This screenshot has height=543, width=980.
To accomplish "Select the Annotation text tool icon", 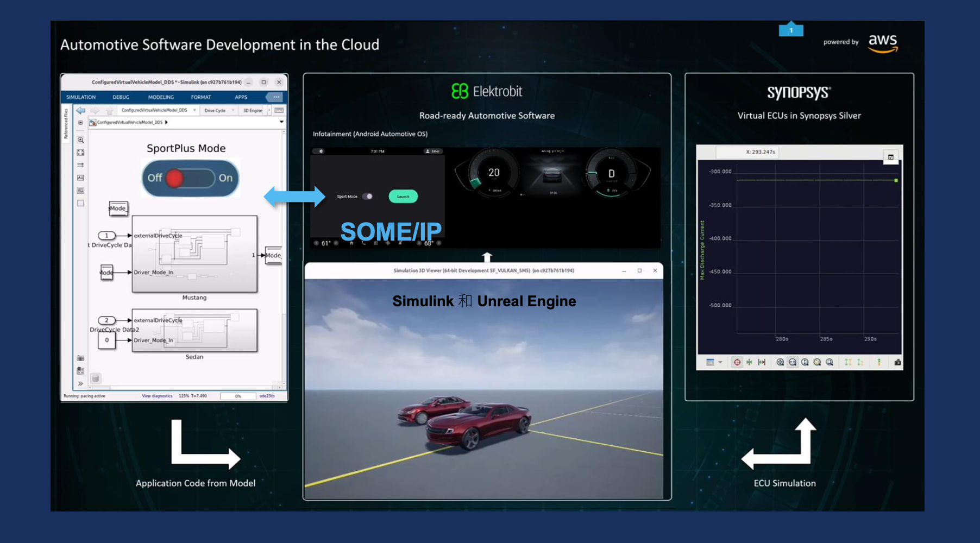I will 80,178.
